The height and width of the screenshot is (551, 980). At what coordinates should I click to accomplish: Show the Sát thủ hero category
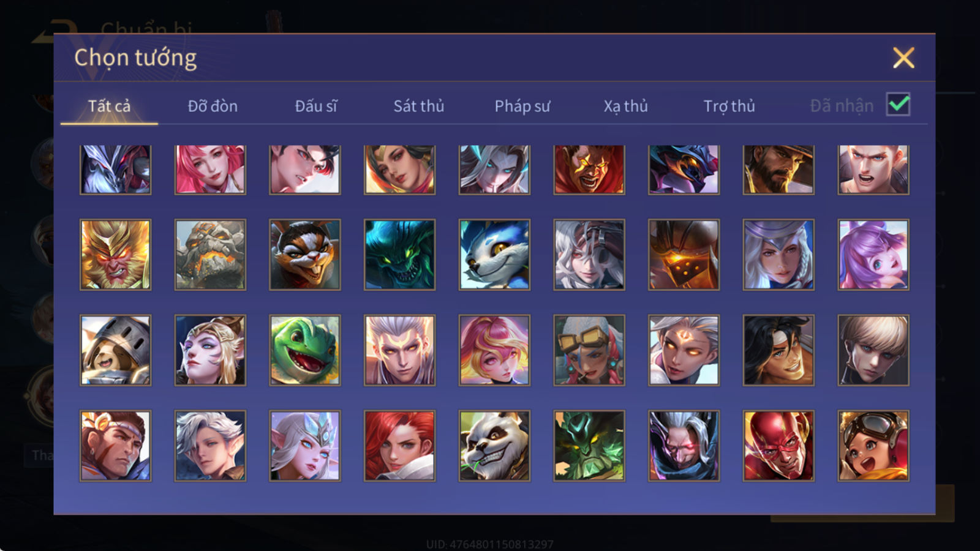pos(419,106)
